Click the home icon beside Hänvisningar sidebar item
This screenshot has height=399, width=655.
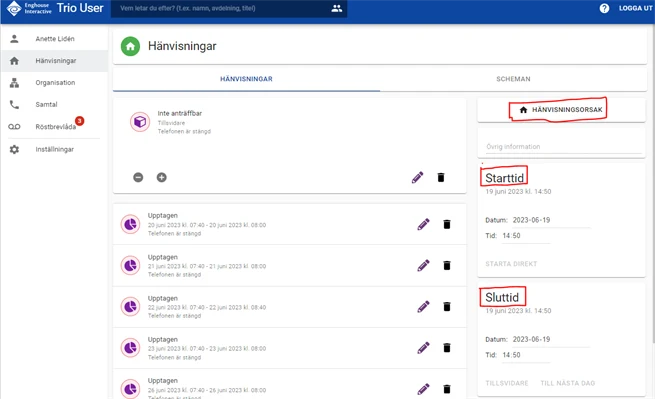tap(14, 61)
